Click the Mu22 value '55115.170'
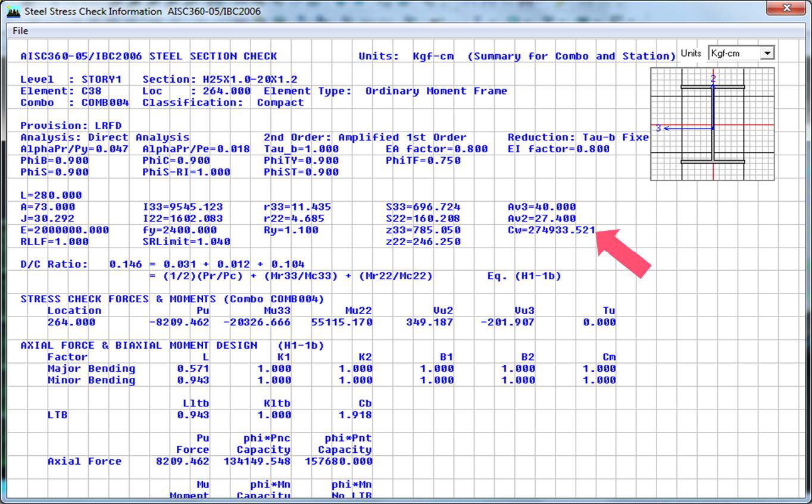 click(x=342, y=323)
